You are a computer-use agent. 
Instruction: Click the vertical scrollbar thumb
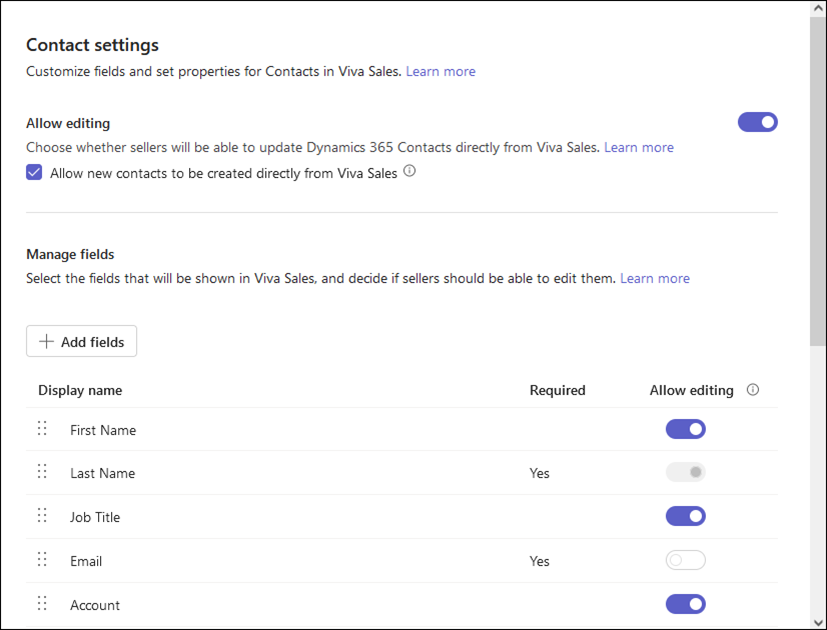818,181
